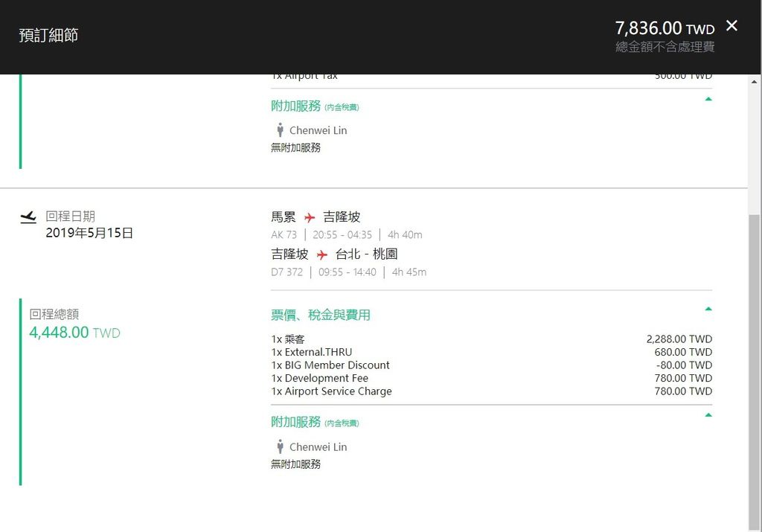762x532 pixels.
Task: Close the 預訂細節 booking details panel
Action: (731, 26)
